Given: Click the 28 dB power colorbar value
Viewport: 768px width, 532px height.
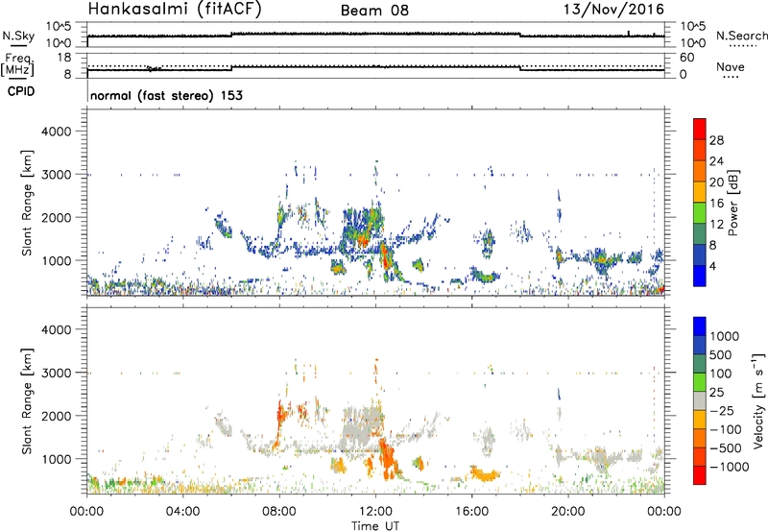Looking at the screenshot, I should coord(716,140).
